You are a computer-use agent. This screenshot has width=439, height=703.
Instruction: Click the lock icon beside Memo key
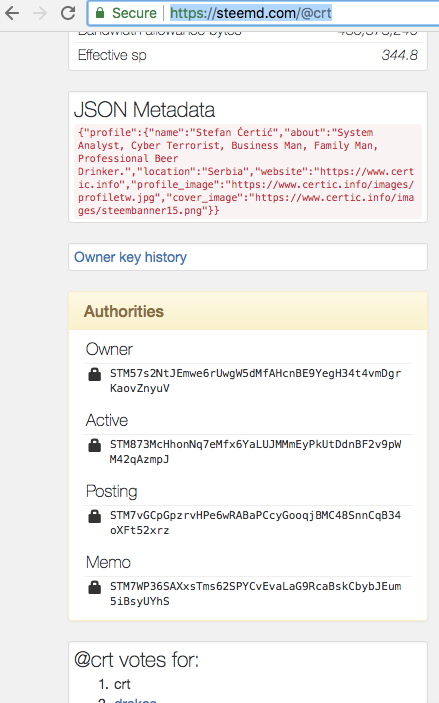pyautogui.click(x=95, y=587)
